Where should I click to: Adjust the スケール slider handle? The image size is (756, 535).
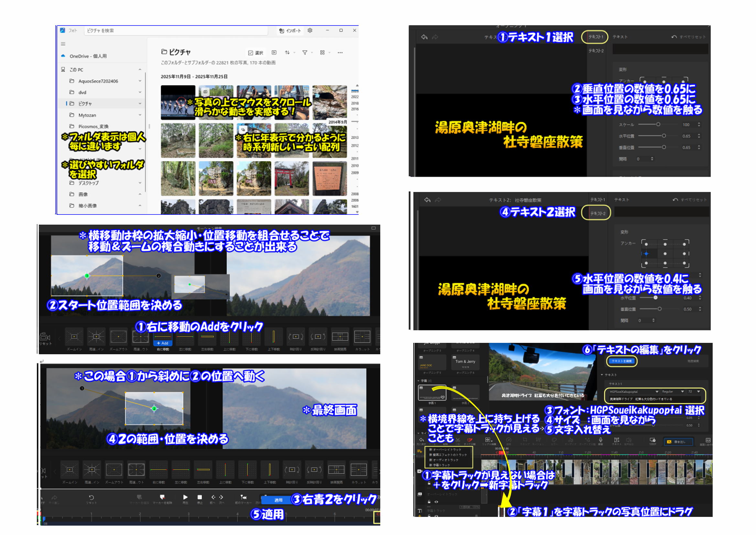pos(658,125)
